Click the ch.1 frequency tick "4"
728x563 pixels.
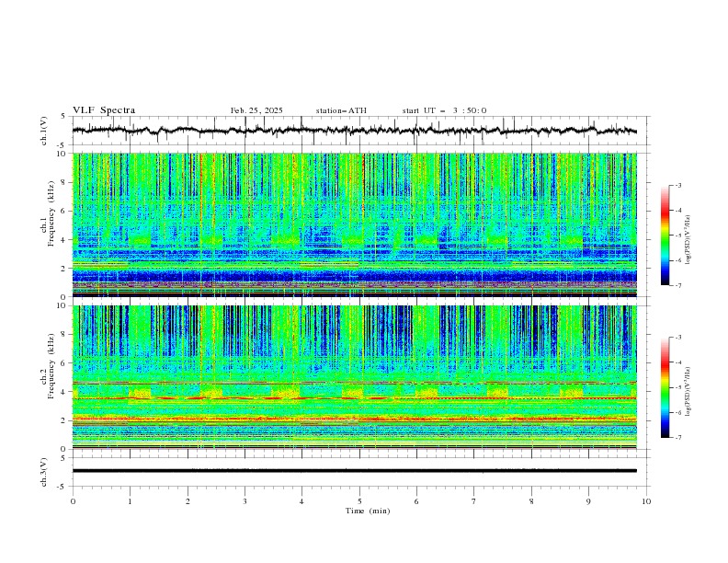click(65, 240)
